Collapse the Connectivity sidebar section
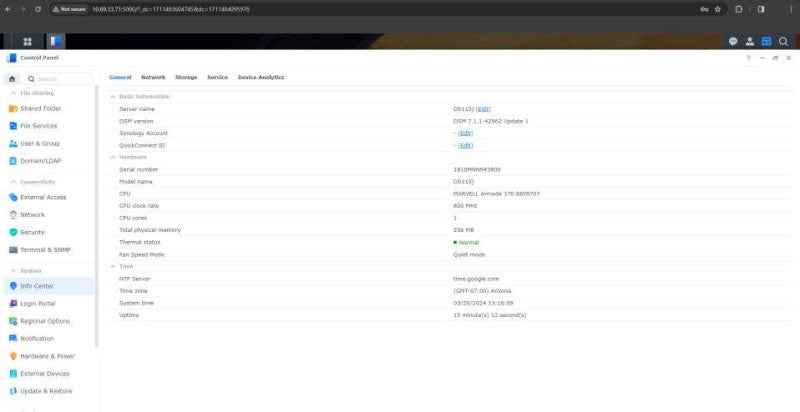Image resolution: width=800 pixels, height=412 pixels. (13, 182)
